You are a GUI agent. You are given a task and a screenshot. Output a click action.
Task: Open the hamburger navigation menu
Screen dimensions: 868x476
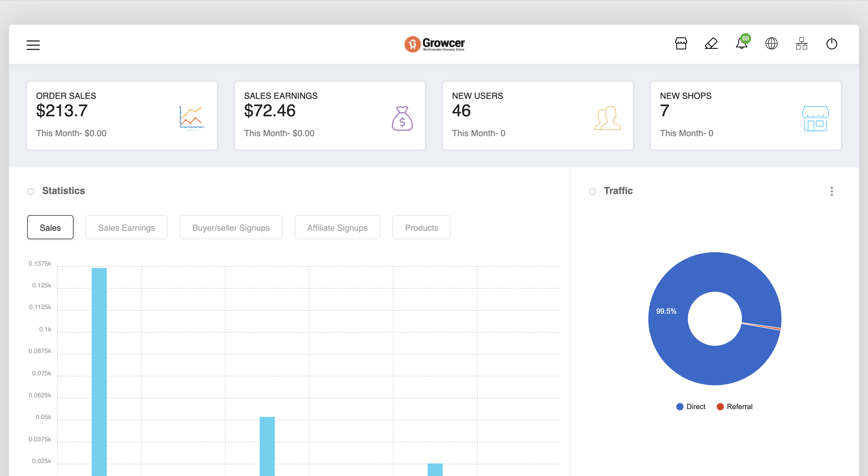click(33, 45)
